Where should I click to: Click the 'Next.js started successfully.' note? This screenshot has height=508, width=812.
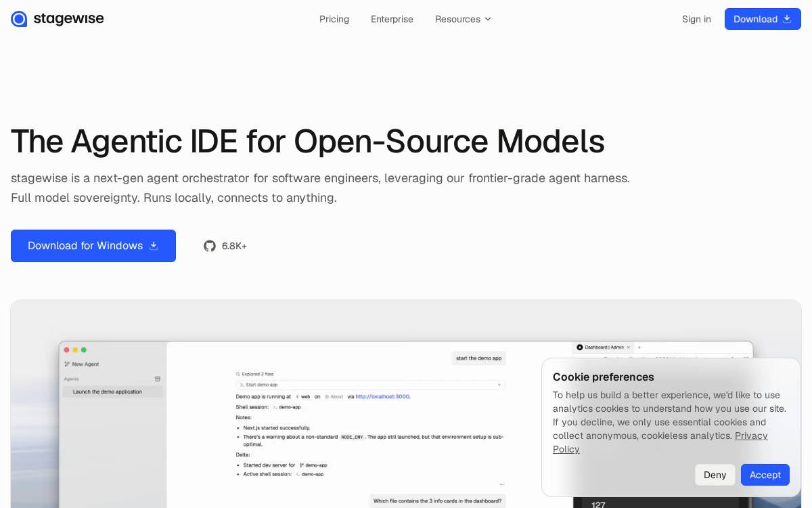coord(277,428)
